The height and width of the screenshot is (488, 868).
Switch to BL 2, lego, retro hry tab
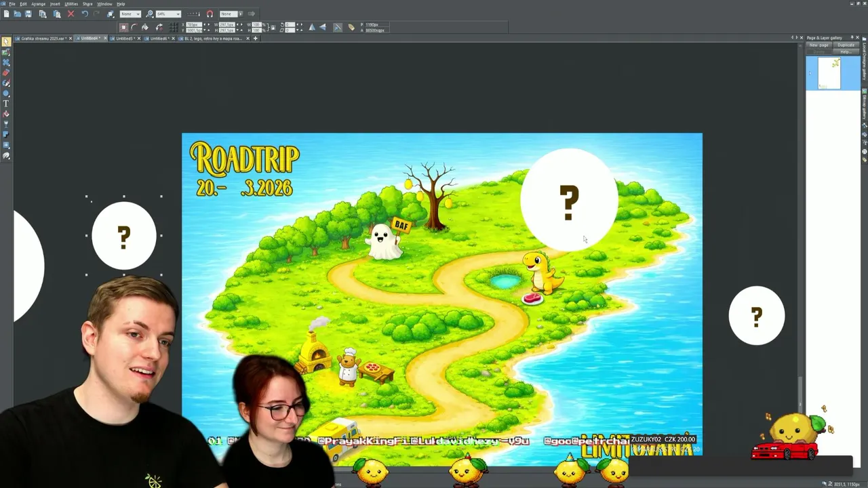pyautogui.click(x=214, y=39)
